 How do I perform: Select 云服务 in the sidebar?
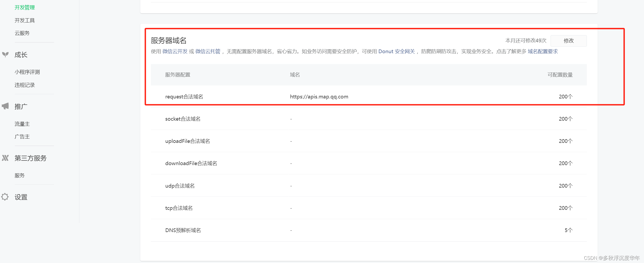pos(22,33)
